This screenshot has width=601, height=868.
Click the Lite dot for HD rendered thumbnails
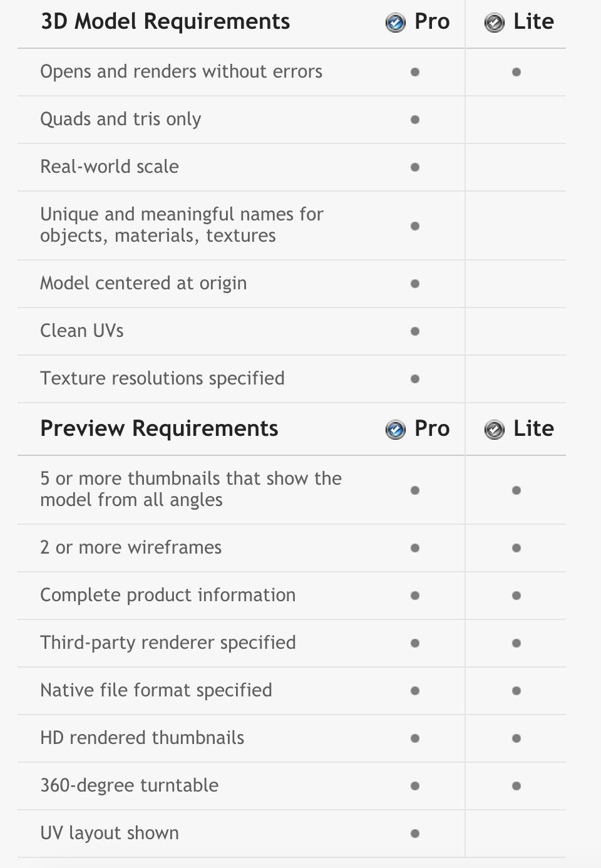coord(516,738)
